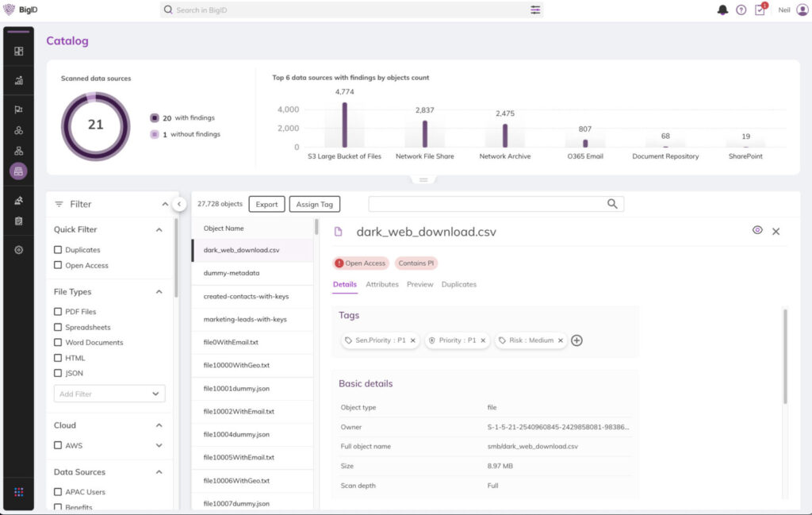The width and height of the screenshot is (812, 515).
Task: Switch to the Preview tab
Action: (420, 284)
